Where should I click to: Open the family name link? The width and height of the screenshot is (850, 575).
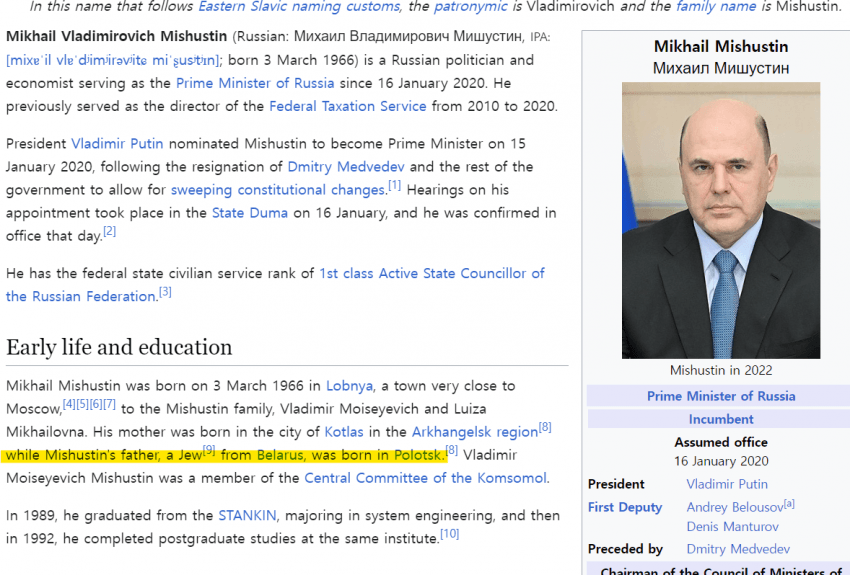716,7
